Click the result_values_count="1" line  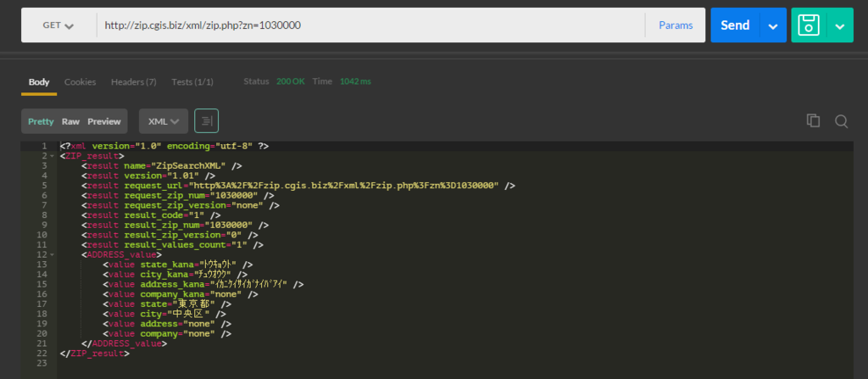[x=172, y=245]
